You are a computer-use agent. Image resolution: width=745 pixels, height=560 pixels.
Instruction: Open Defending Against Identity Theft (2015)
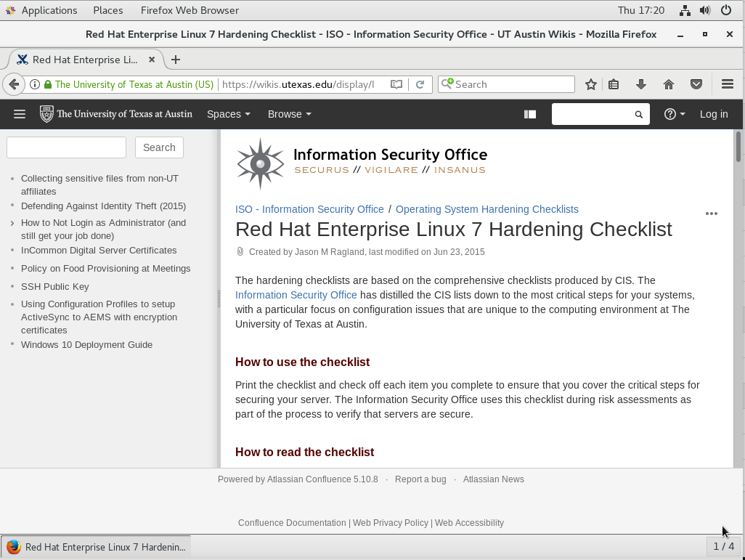(x=104, y=206)
